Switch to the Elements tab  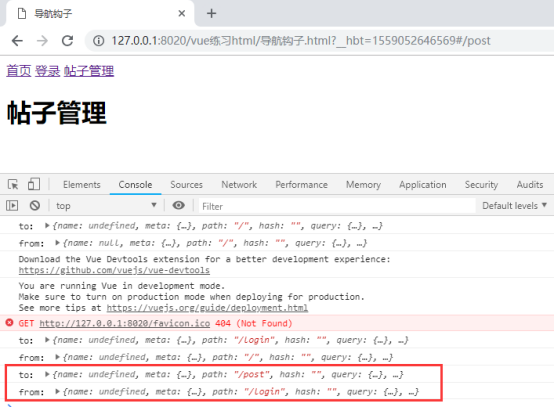[82, 185]
